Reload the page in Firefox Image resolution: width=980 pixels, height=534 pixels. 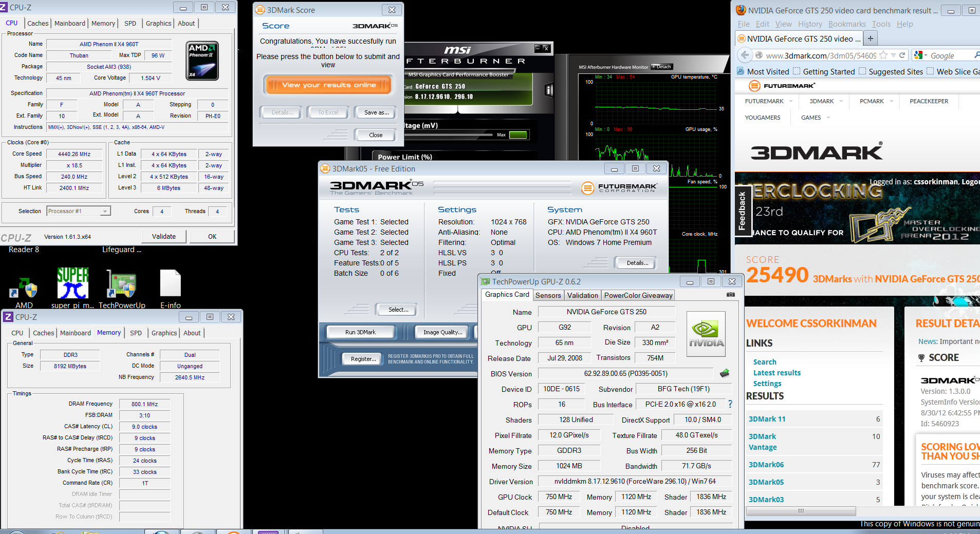[902, 55]
